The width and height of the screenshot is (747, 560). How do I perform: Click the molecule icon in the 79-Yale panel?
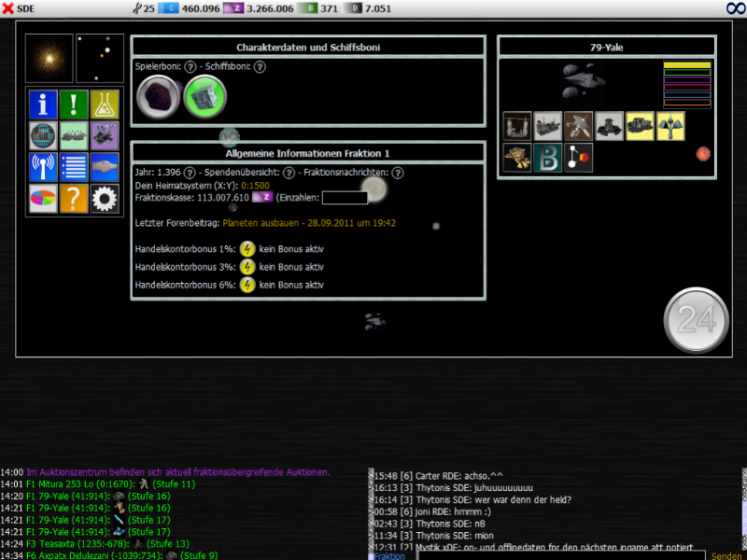(577, 156)
